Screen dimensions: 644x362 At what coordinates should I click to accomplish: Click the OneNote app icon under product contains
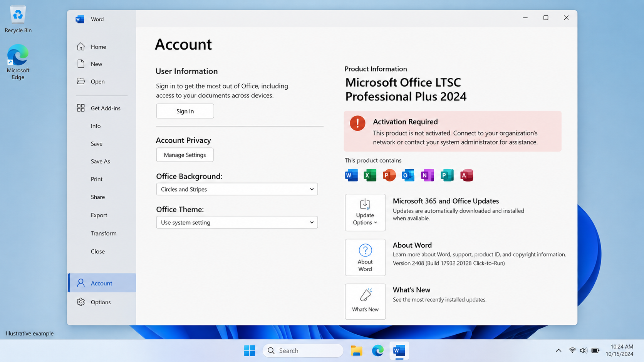428,175
